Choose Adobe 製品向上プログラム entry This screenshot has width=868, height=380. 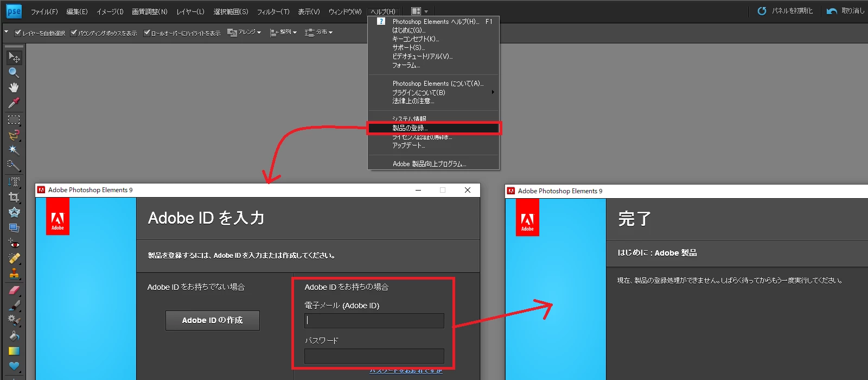tap(433, 163)
